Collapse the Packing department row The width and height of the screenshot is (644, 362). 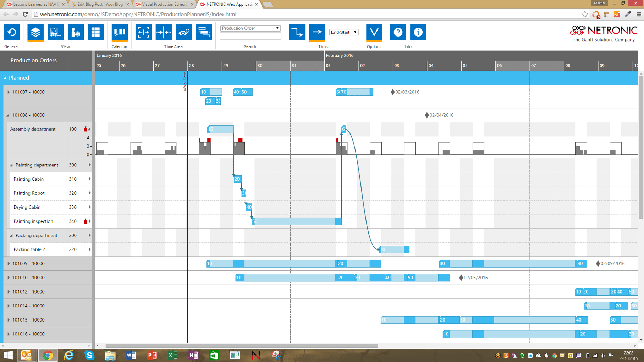coord(11,236)
